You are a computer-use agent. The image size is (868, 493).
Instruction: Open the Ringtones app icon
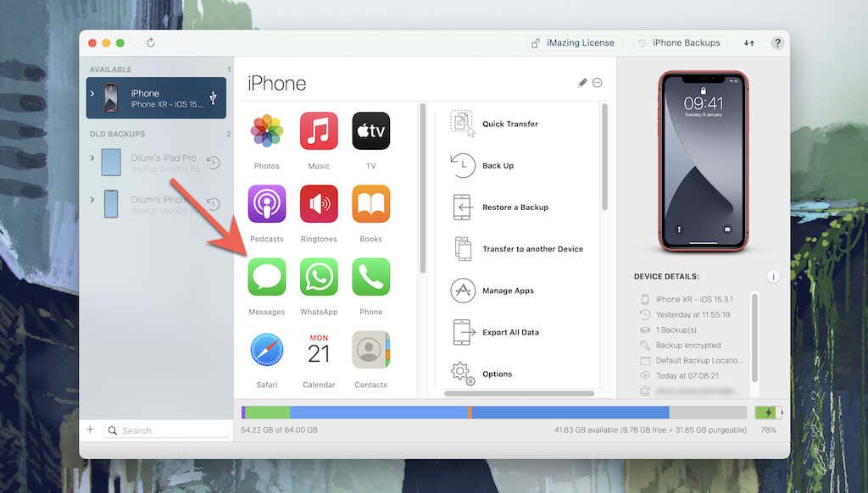click(319, 204)
